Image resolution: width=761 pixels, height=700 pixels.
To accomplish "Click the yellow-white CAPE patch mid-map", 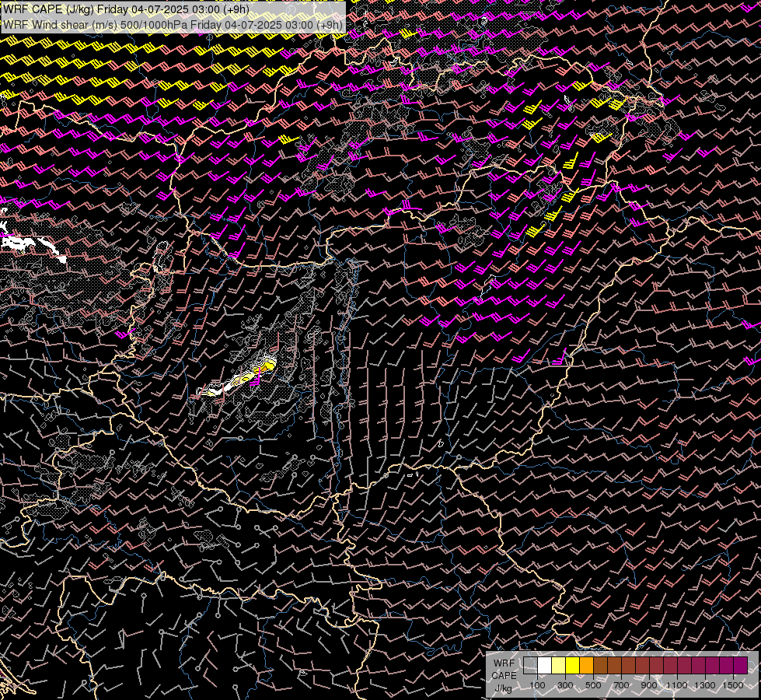I will (x=239, y=379).
